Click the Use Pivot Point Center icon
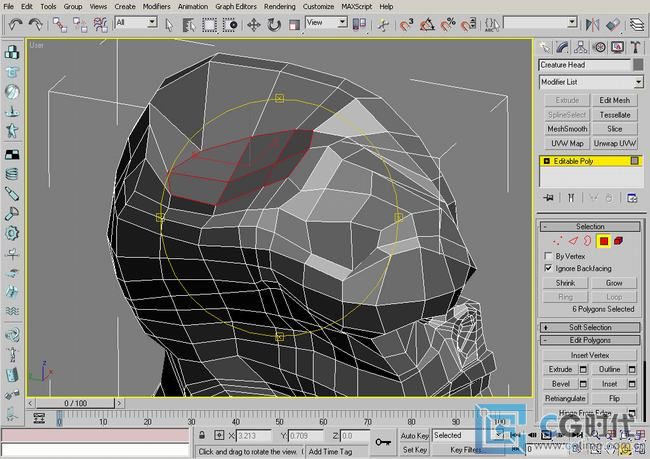The image size is (650, 459). pyautogui.click(x=359, y=24)
